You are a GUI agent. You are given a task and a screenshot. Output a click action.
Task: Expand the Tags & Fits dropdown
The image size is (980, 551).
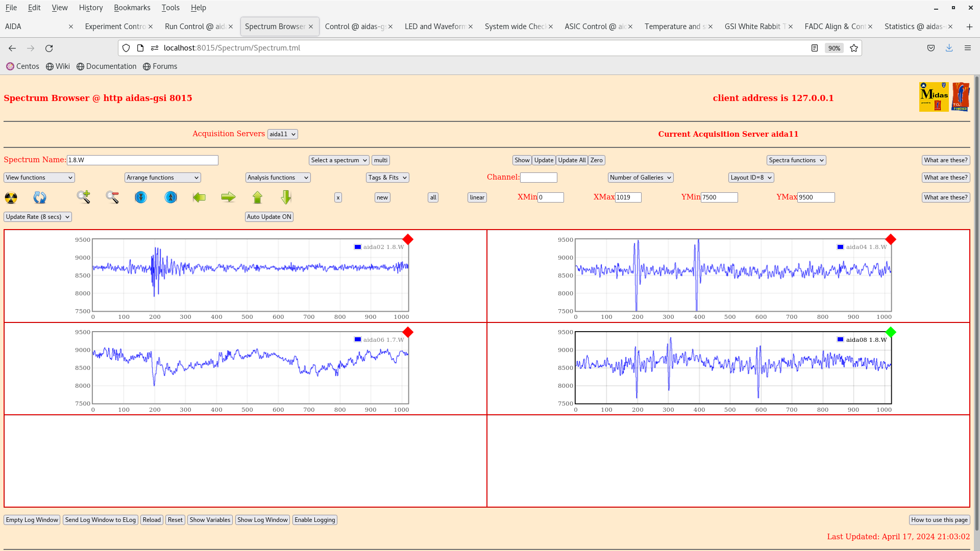[387, 178]
